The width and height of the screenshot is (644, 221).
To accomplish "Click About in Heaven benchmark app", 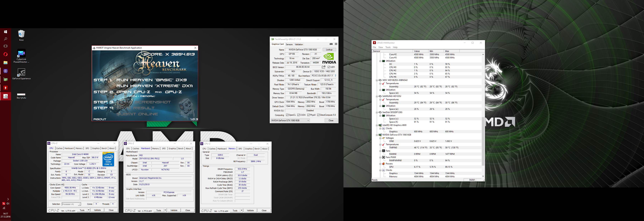I will [100, 119].
